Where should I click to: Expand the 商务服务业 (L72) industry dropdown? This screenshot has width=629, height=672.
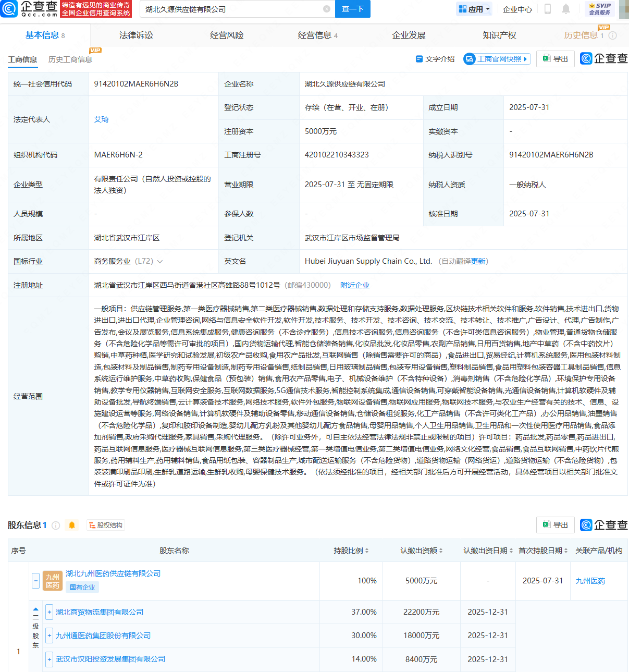point(159,261)
